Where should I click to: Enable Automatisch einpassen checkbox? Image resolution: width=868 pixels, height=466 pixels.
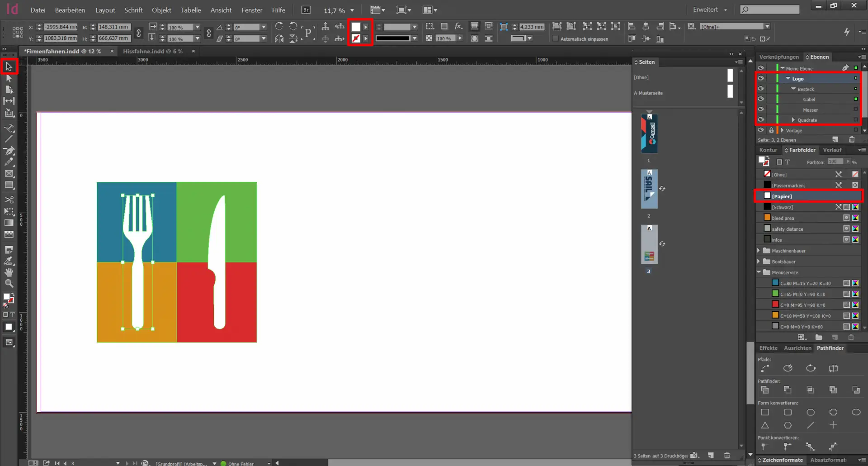556,39
